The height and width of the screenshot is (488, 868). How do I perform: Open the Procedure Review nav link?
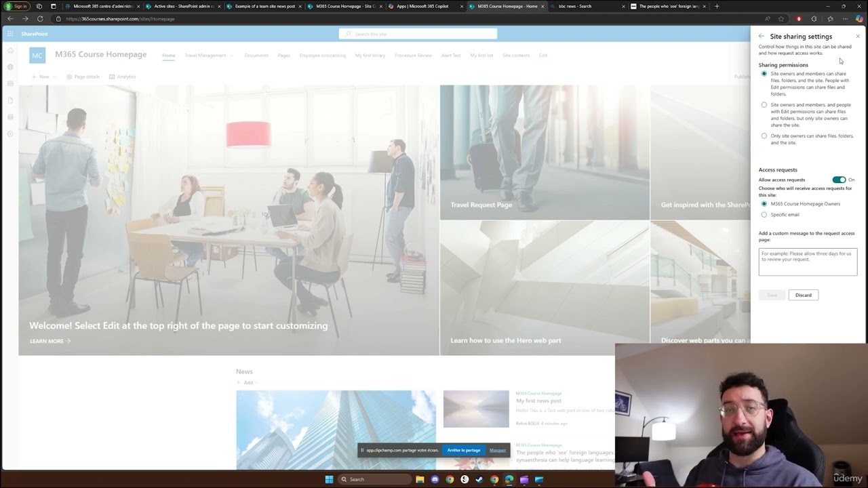point(413,56)
